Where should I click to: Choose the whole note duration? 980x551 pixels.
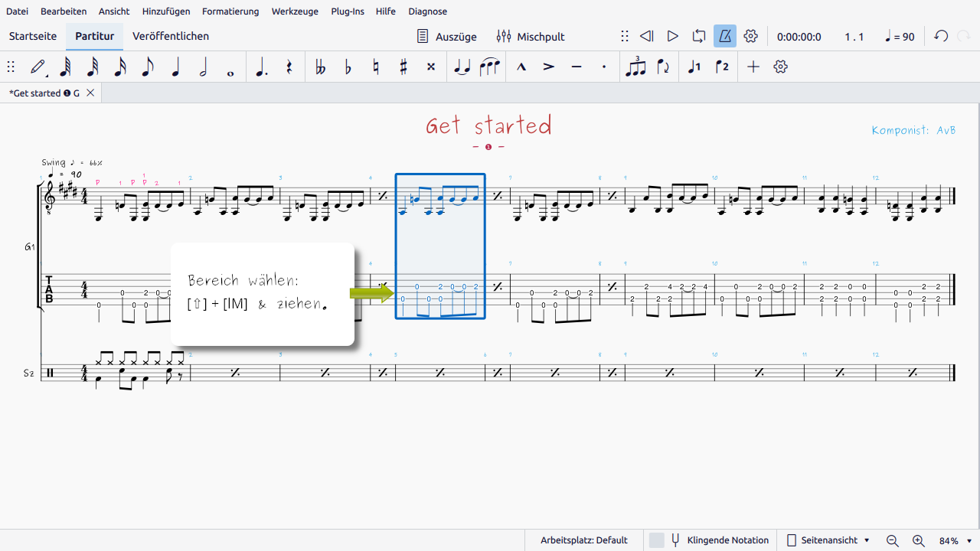point(230,67)
